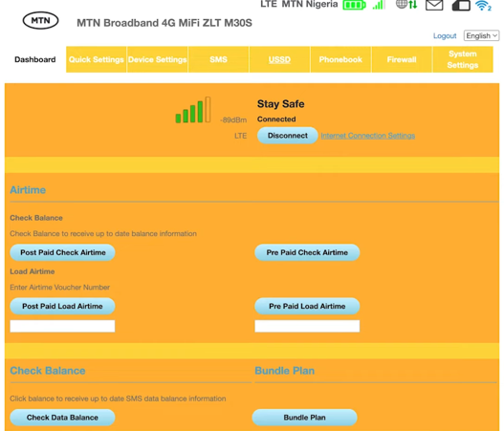Click the Bundle Plan button
This screenshot has height=431, width=504.
click(305, 418)
